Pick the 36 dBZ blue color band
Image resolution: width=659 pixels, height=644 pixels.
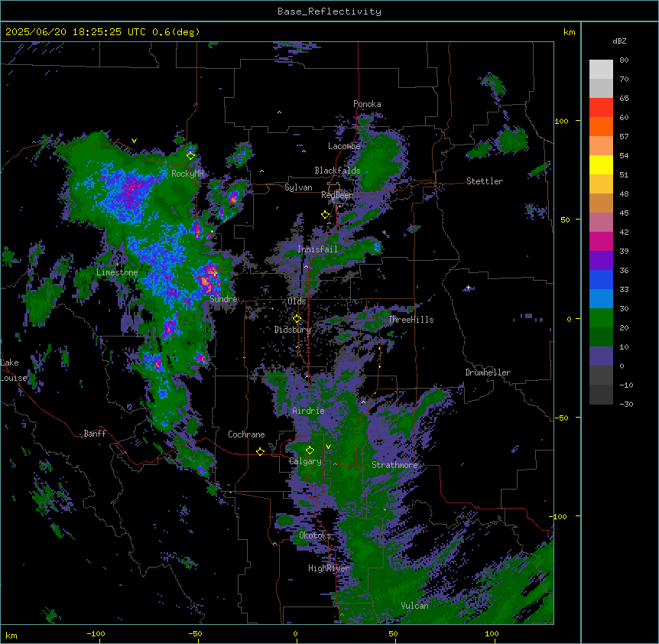click(601, 279)
